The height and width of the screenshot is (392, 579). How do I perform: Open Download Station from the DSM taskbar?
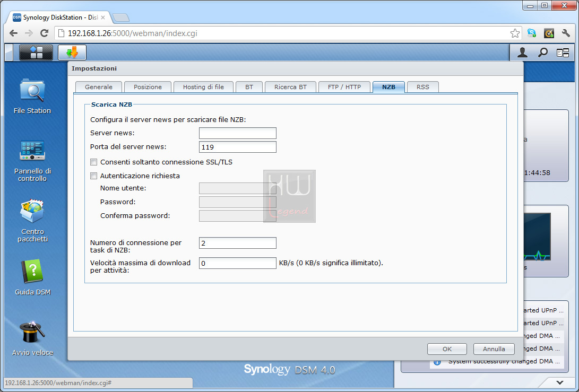coord(72,53)
